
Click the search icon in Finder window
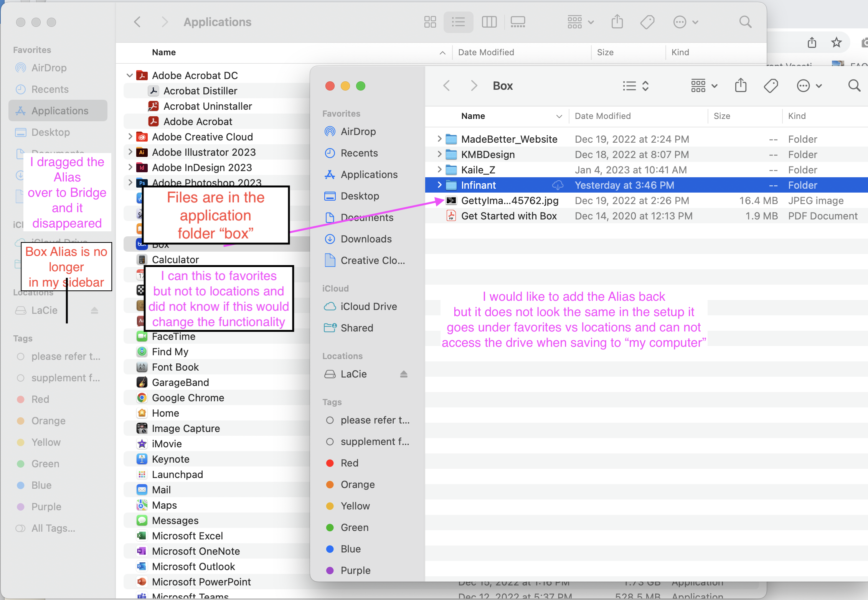click(x=852, y=85)
